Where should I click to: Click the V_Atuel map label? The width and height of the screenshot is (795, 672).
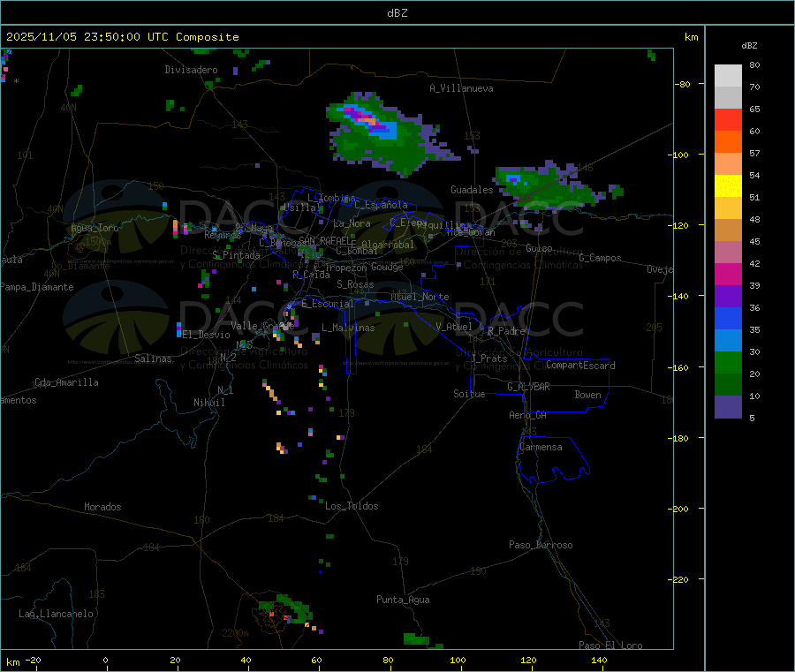point(454,327)
